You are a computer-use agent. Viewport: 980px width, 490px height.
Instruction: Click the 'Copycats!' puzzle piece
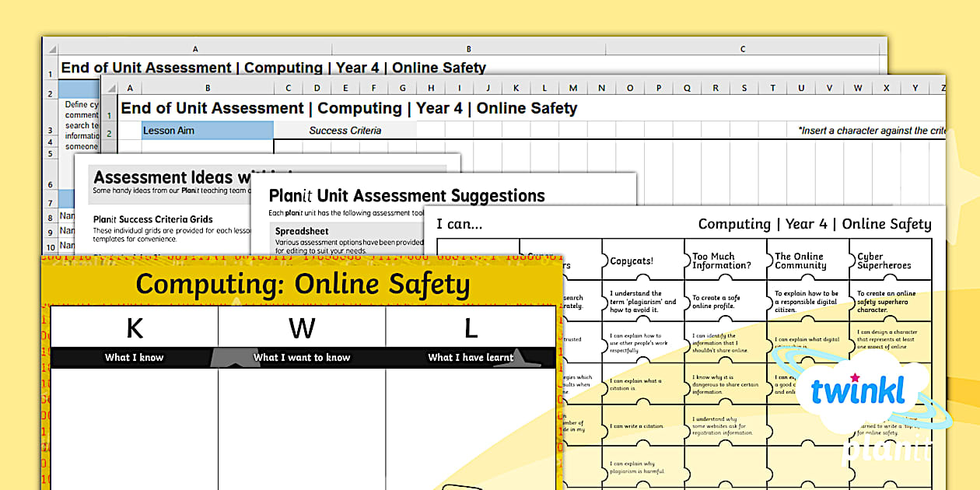point(642,261)
